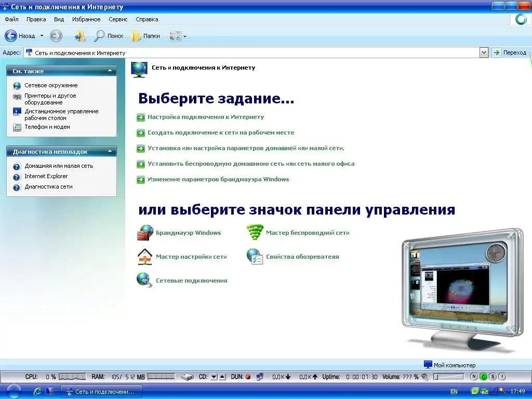Open Телефон и модем link
This screenshot has height=399, width=532.
(x=47, y=127)
